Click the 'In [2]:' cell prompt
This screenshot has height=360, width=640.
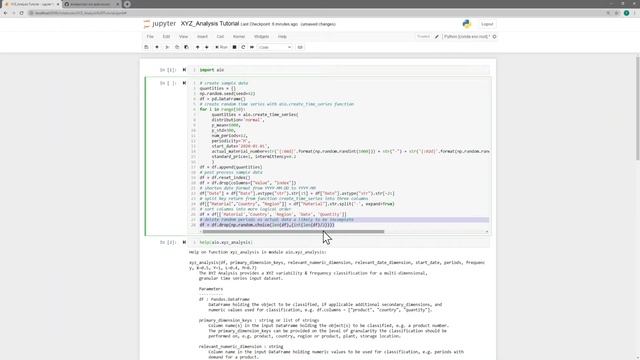tap(168, 242)
